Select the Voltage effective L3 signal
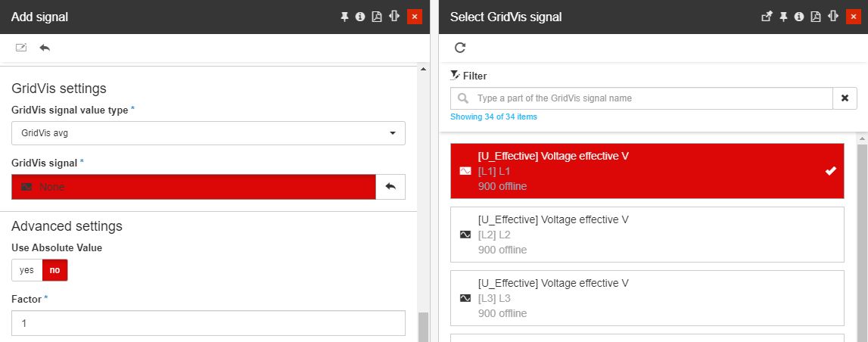The width and height of the screenshot is (868, 342). (646, 298)
